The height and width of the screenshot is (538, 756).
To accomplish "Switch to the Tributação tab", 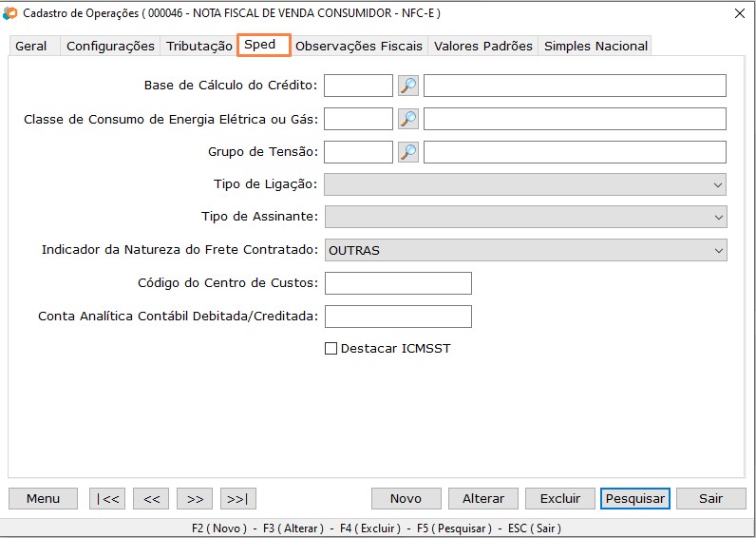I will tap(199, 46).
